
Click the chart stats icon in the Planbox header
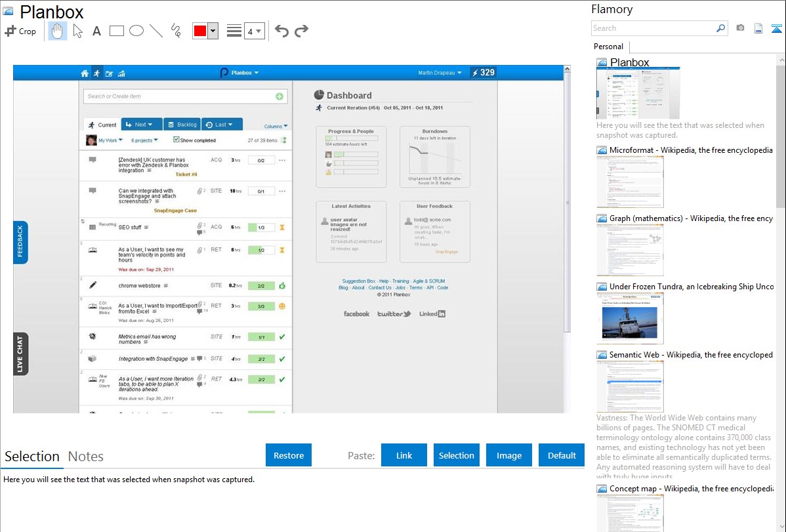point(121,73)
